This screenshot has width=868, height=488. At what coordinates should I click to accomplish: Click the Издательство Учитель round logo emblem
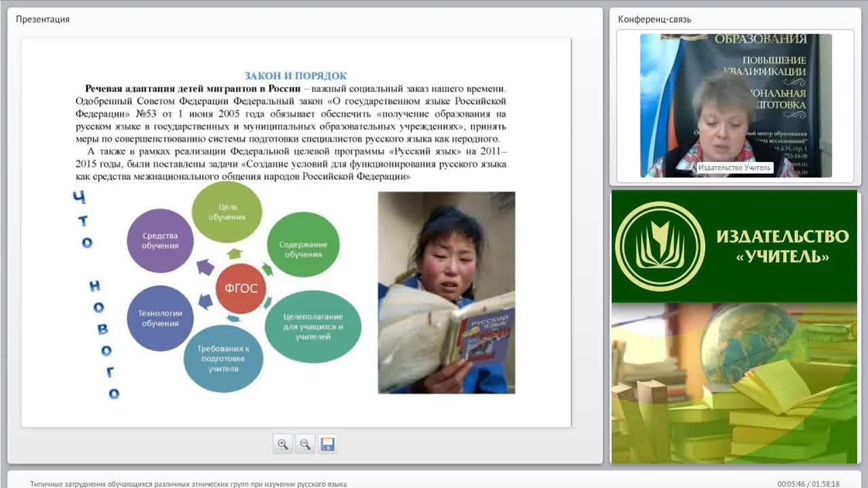click(x=660, y=246)
